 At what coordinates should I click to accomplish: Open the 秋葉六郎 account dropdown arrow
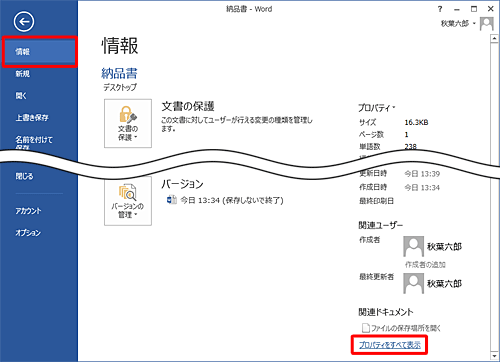474,23
